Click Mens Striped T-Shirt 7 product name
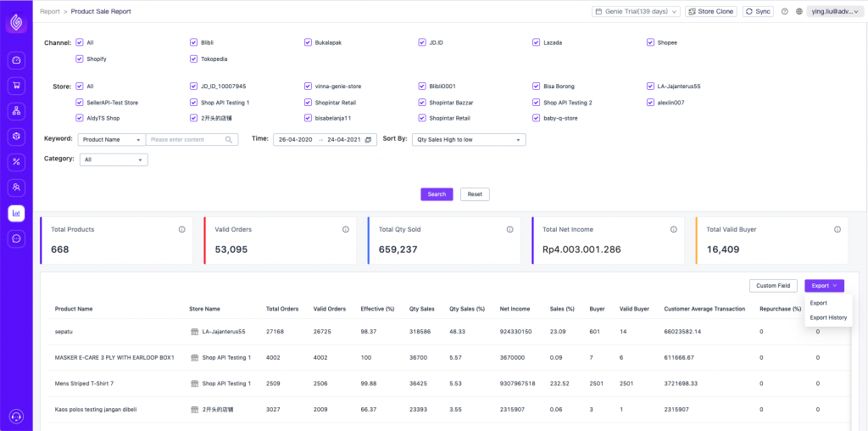 [84, 383]
